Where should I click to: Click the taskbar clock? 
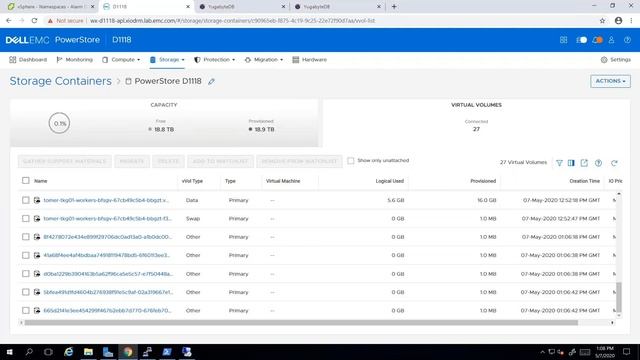(604, 351)
